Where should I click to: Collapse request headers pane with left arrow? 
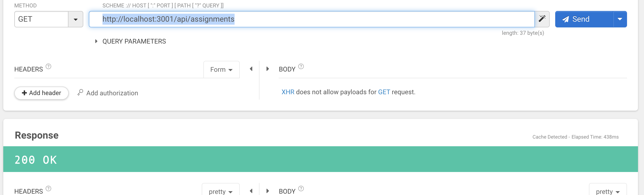(251, 69)
